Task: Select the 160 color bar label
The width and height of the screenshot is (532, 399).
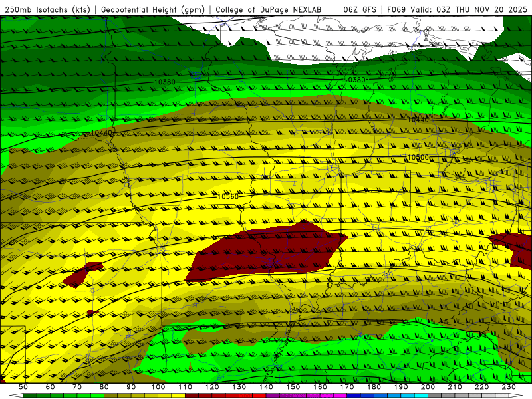Action: click(x=320, y=387)
